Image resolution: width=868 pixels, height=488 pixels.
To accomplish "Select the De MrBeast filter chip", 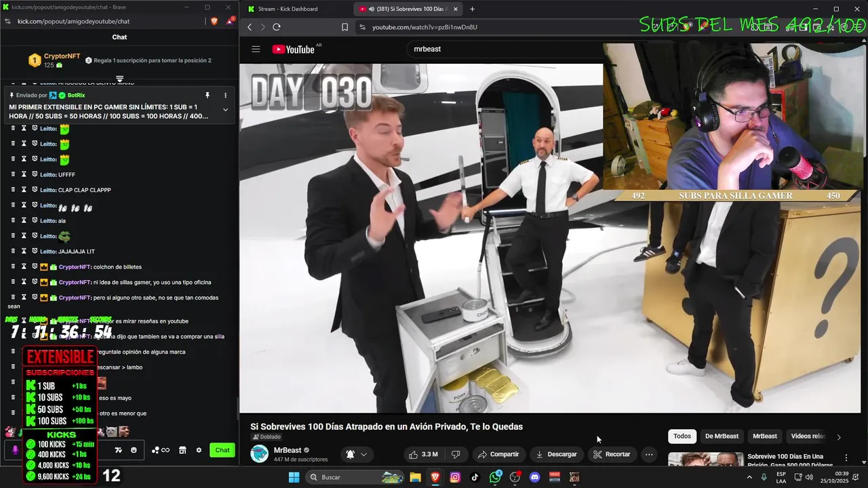I will pos(722,436).
